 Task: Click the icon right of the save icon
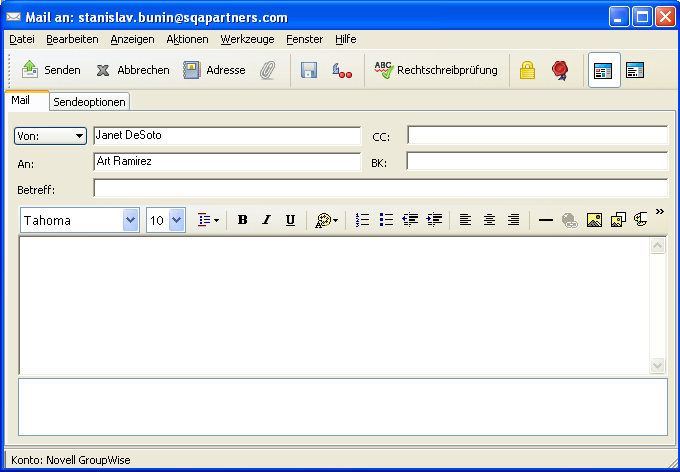point(342,70)
